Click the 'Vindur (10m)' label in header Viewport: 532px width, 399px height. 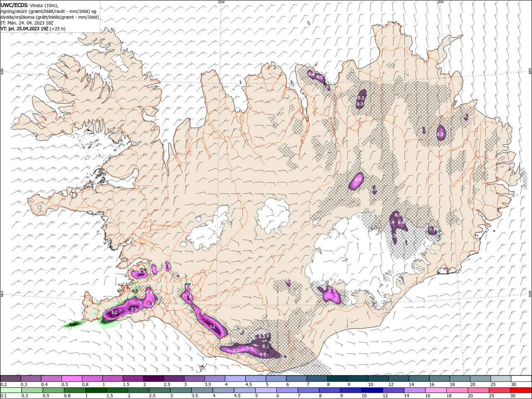pyautogui.click(x=44, y=5)
